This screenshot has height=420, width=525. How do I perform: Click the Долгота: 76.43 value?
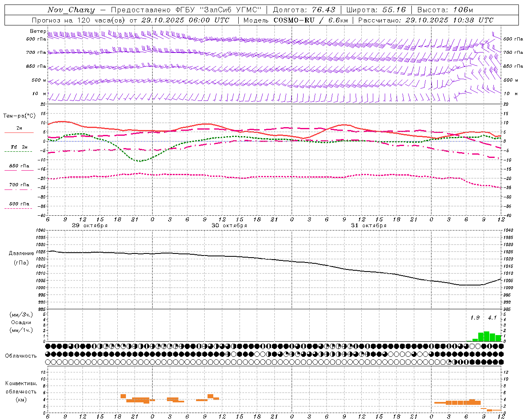pyautogui.click(x=304, y=10)
